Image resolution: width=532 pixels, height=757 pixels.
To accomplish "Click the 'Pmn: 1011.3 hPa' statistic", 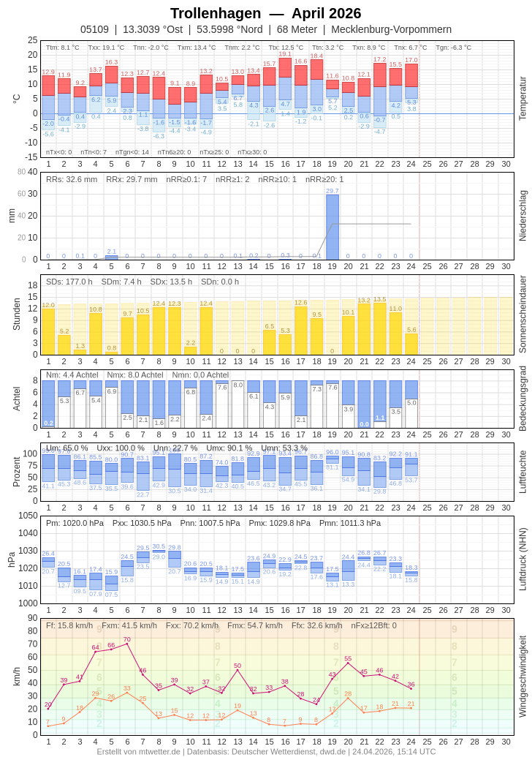I will click(x=350, y=524).
